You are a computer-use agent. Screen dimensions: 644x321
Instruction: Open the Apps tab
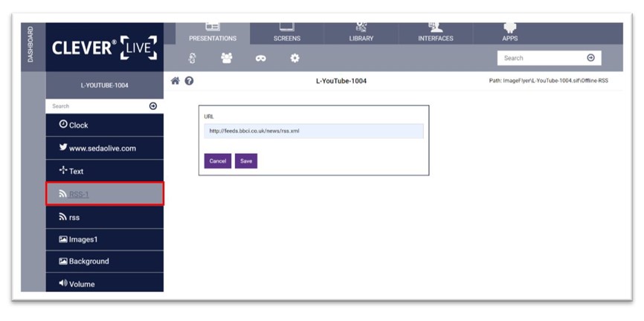coord(509,33)
